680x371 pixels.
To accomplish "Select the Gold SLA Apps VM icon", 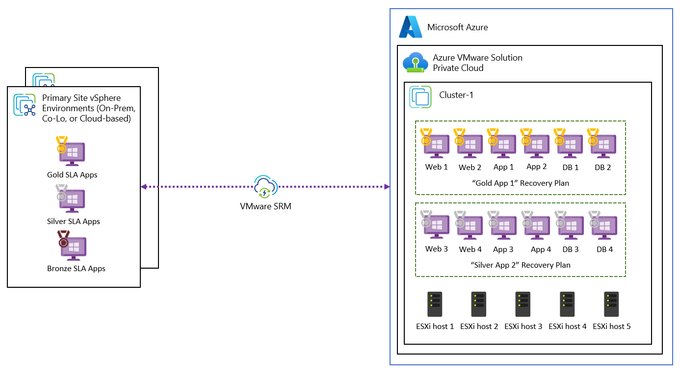I will tap(71, 151).
